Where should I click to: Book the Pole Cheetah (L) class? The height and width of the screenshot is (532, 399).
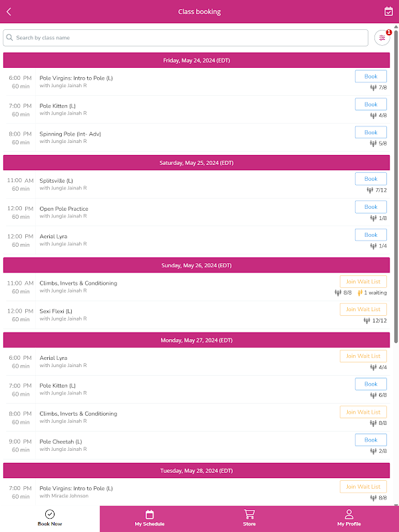pos(370,440)
